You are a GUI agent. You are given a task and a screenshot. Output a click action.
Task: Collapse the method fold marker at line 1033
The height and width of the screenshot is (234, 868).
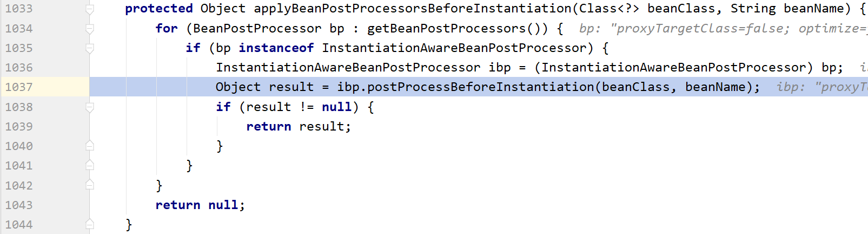pos(90,9)
